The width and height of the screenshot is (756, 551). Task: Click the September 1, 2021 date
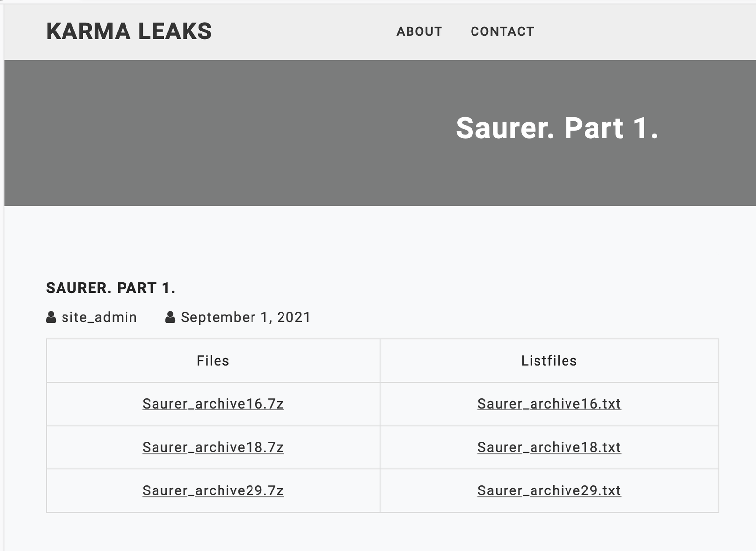tap(246, 317)
